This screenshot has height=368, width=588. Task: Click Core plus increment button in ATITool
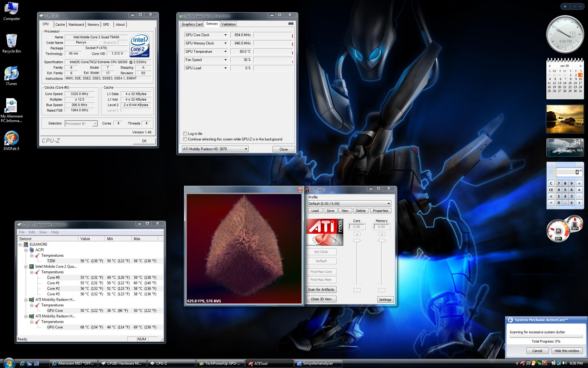click(357, 234)
